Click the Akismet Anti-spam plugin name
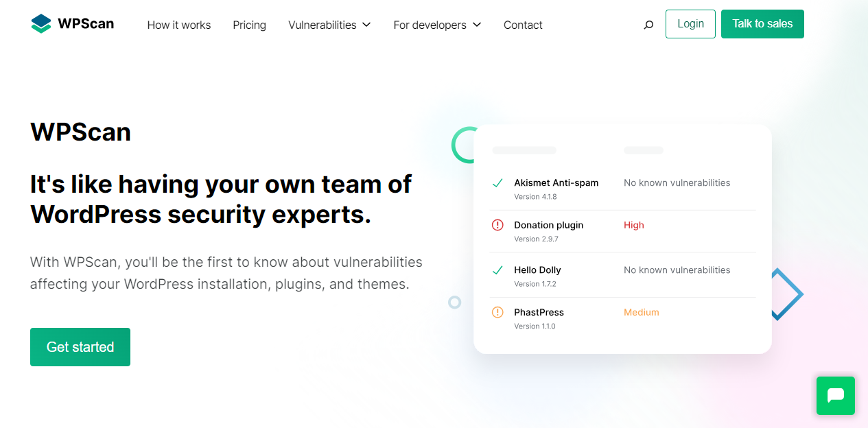 point(556,182)
